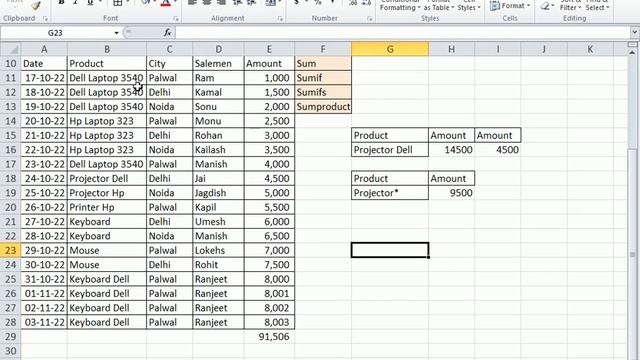Click the cell with value 4500 in column I
The height and width of the screenshot is (360, 640).
point(498,150)
